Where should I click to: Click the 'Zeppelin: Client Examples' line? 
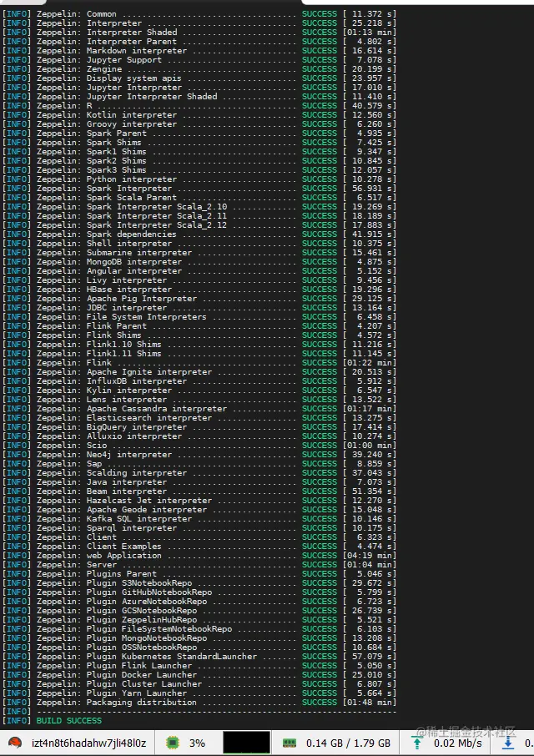[x=199, y=547]
